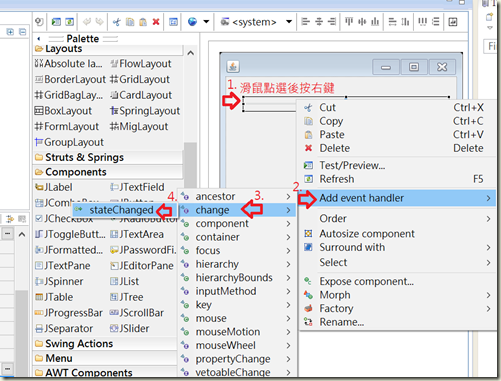Click the Cut scissors toolbar icon
The width and height of the screenshot is (501, 381).
(x=116, y=22)
